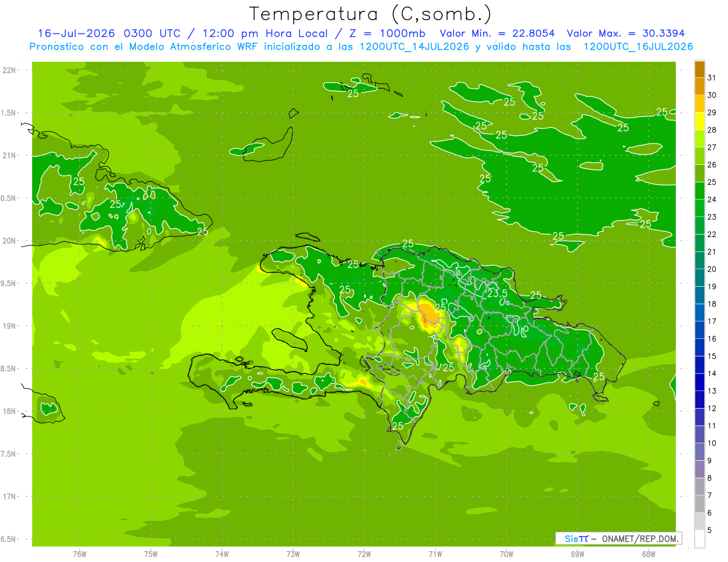The height and width of the screenshot is (562, 728).
Task: Click the colorbar swatch between 14 and 15
Action: pos(699,365)
